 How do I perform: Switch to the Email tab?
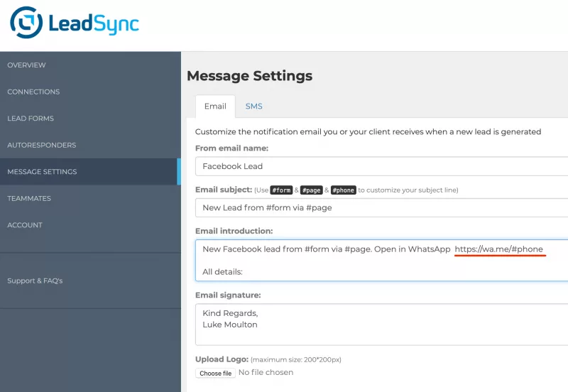(215, 106)
